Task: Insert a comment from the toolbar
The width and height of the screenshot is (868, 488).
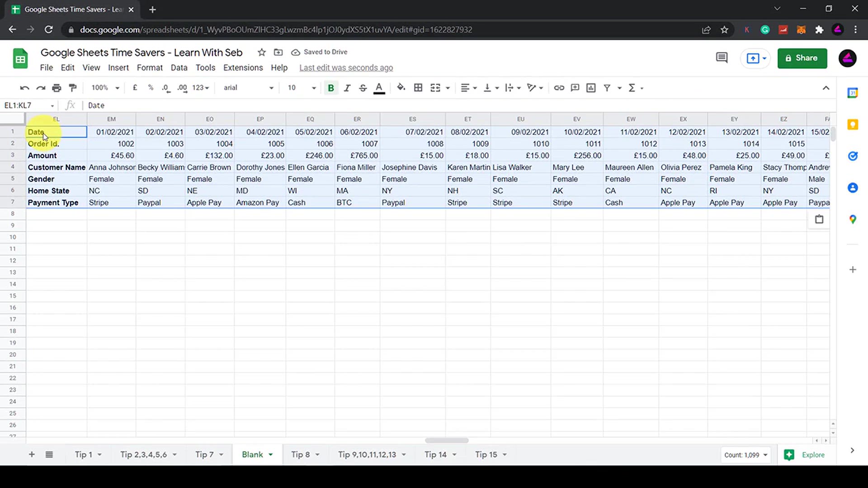Action: 575,88
